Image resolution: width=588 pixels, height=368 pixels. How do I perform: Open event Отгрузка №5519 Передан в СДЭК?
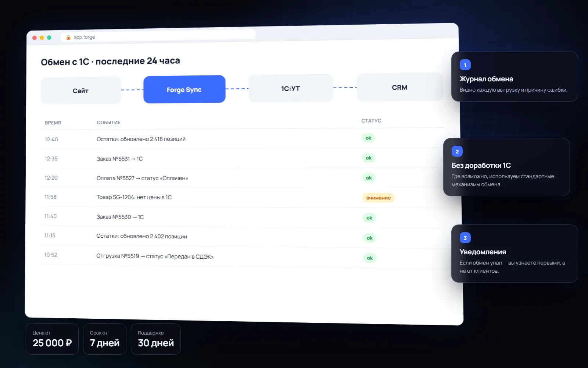[155, 256]
